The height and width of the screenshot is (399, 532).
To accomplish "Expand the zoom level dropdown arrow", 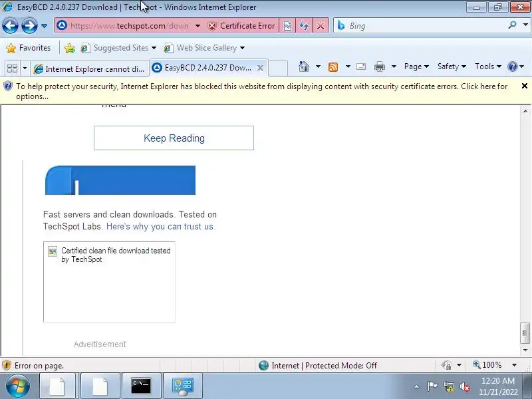I will 514,365.
